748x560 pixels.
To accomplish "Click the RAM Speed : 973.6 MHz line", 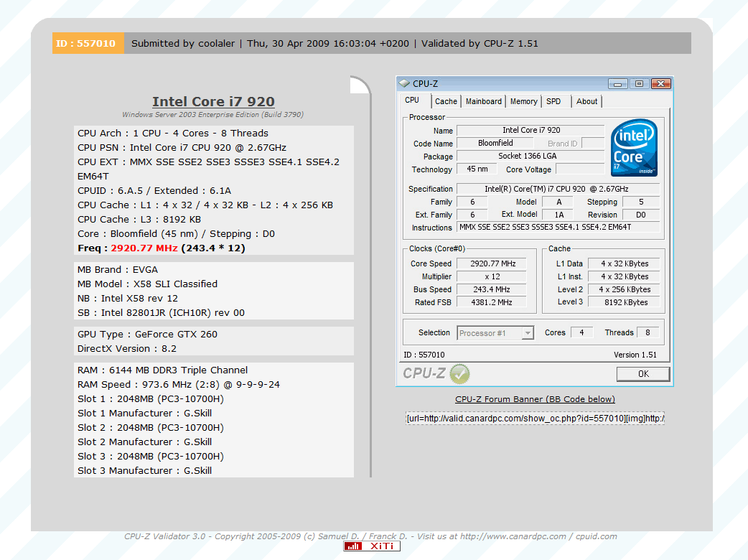I will 179,385.
